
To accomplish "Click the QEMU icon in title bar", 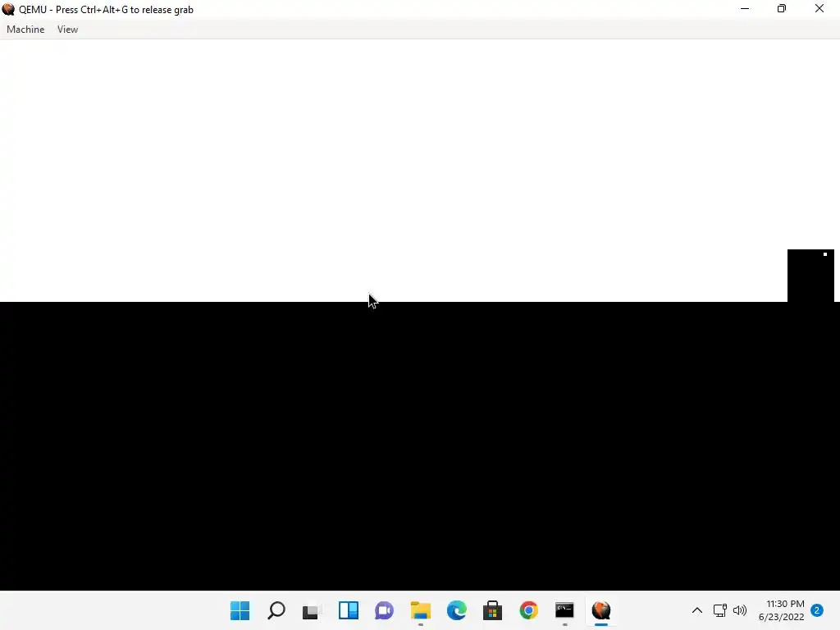I will click(8, 9).
